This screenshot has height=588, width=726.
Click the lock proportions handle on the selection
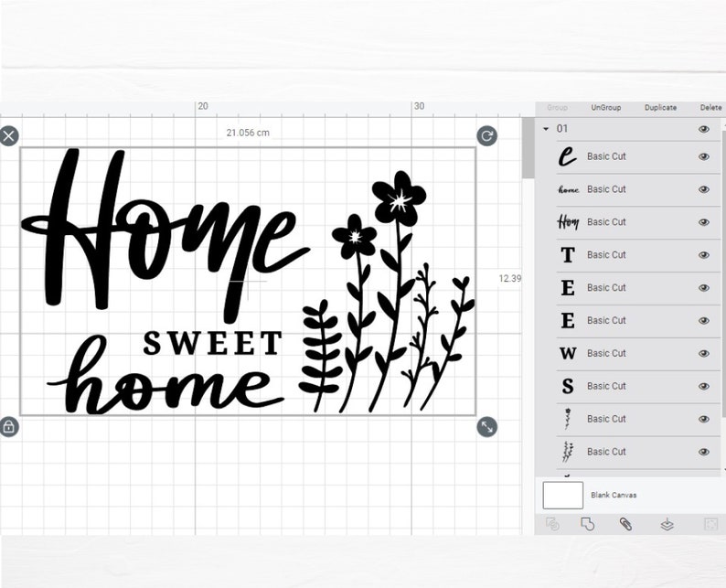point(8,426)
